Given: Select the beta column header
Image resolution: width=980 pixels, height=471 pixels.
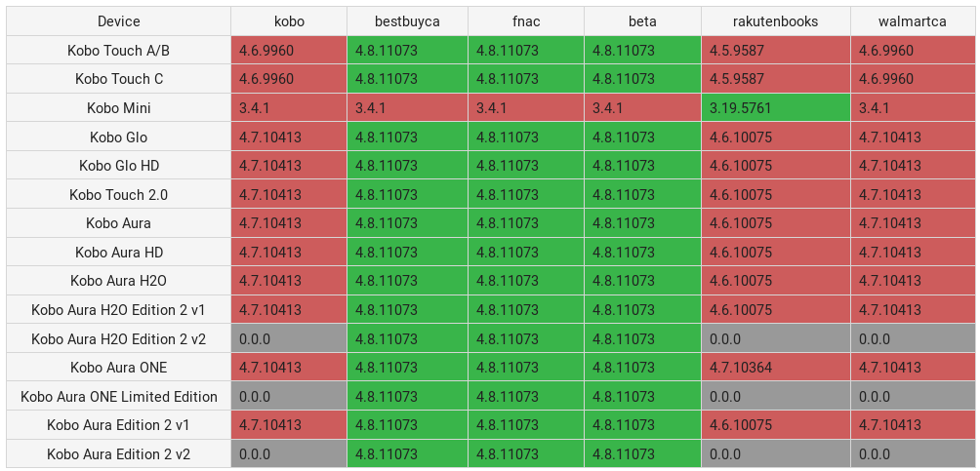Looking at the screenshot, I should click(x=642, y=21).
